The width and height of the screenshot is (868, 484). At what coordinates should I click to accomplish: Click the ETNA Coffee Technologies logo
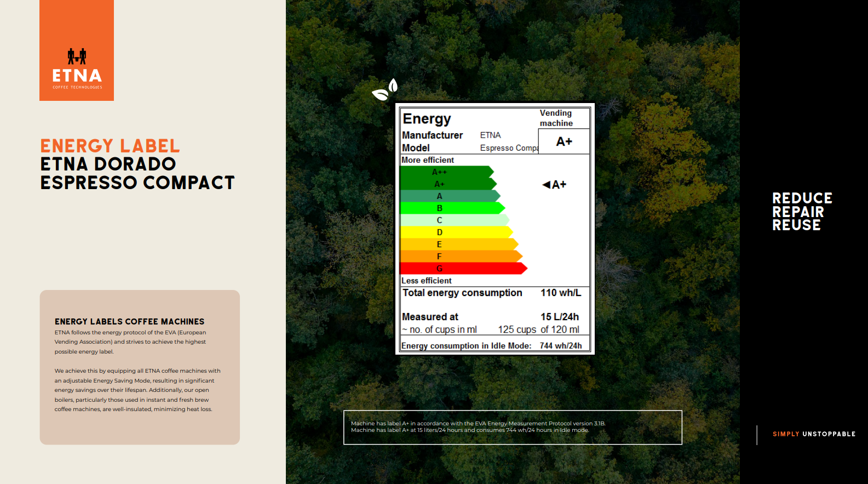coord(77,50)
